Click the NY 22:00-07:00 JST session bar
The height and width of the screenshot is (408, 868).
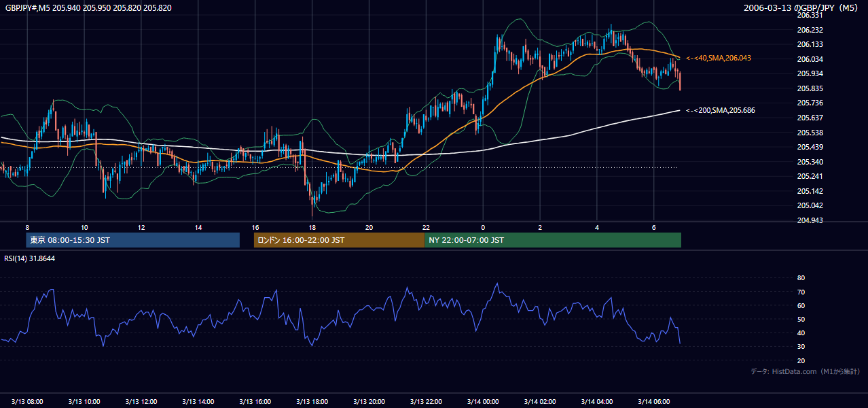[553, 240]
